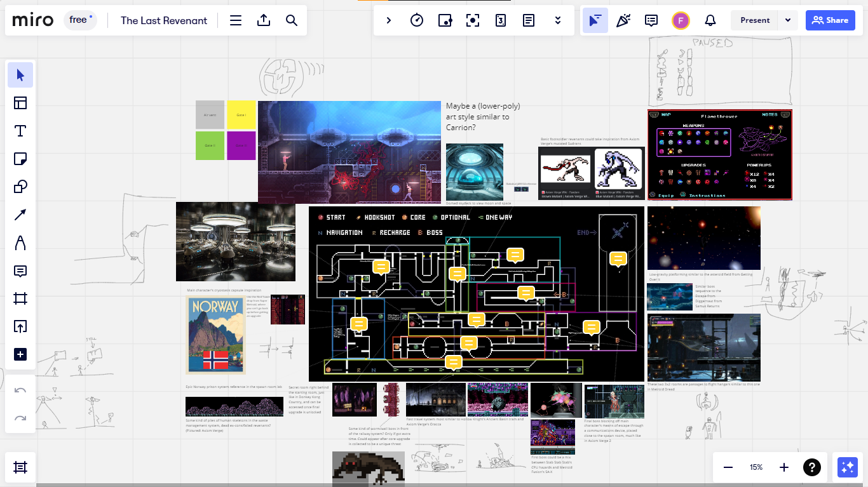Screen dimensions: 868x487
Task: Click the Export board icon
Action: [x=264, y=20]
